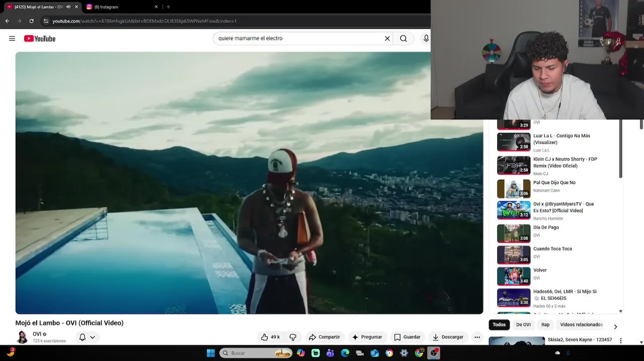Show more filter chips arrow
The image size is (644, 361).
click(615, 327)
